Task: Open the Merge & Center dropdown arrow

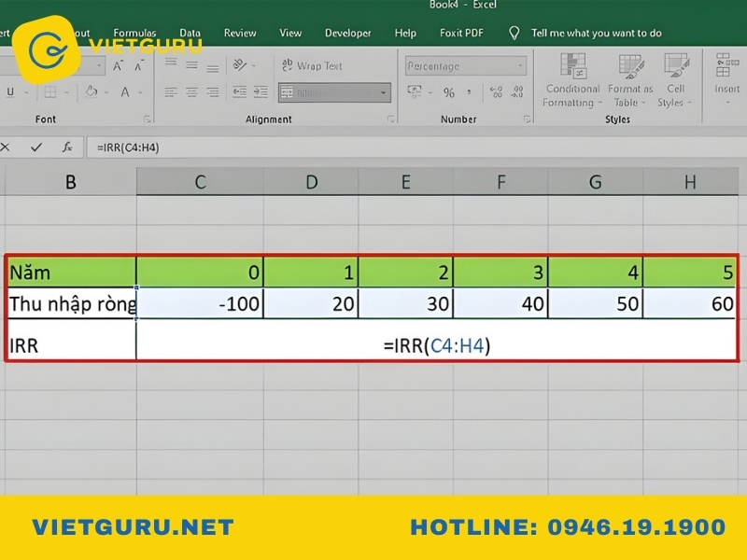Action: coord(384,92)
